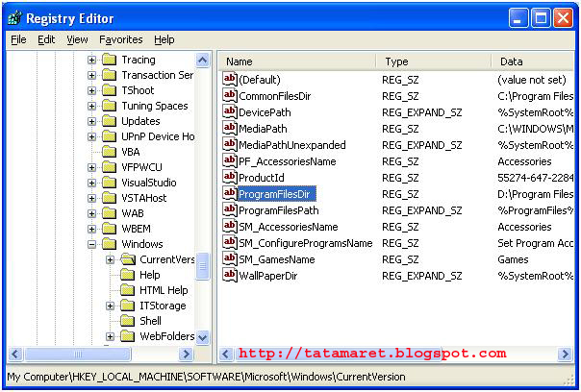Expand the WebFolders key
Viewport: 581px width, 392px height.
[x=110, y=336]
